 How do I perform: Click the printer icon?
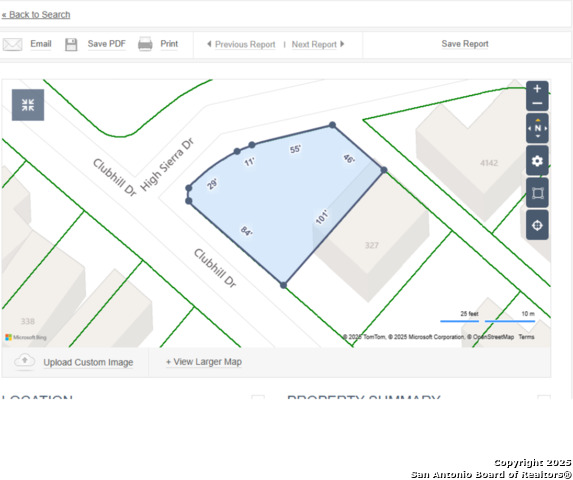tap(145, 44)
